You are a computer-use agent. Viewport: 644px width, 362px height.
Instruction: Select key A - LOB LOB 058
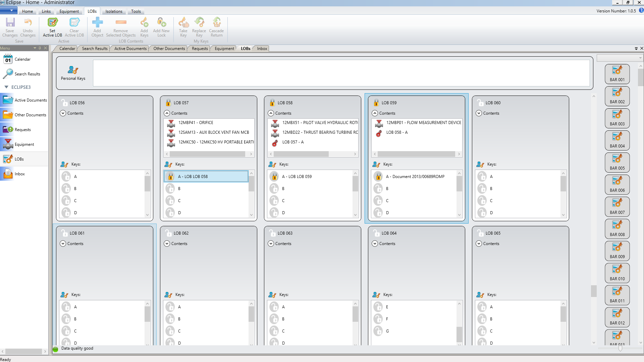[206, 177]
